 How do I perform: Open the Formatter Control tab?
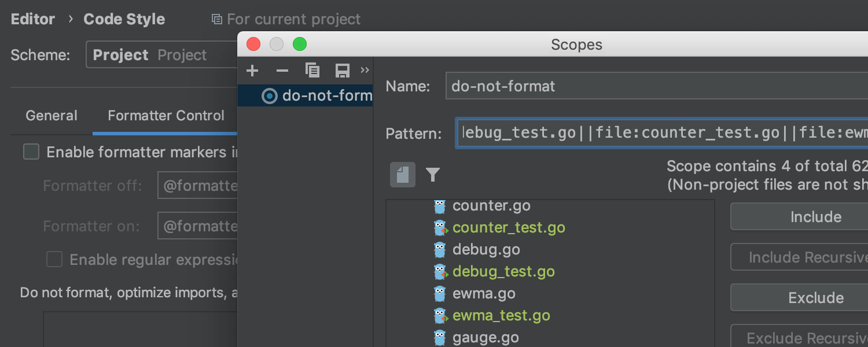pos(166,116)
